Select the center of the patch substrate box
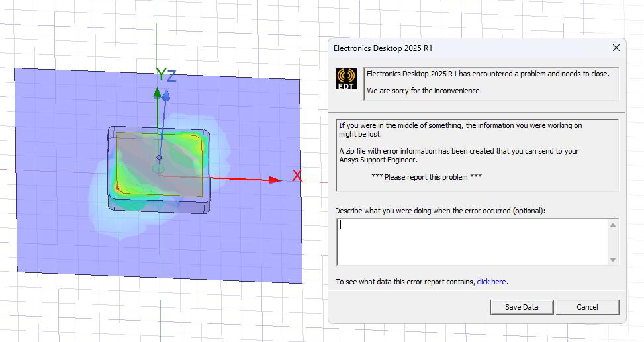 point(160,170)
